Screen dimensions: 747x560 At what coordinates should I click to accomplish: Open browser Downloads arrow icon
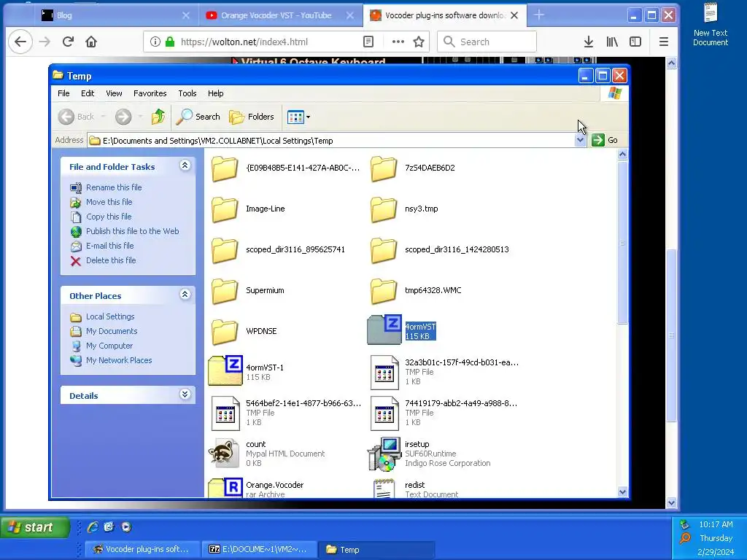click(x=589, y=42)
